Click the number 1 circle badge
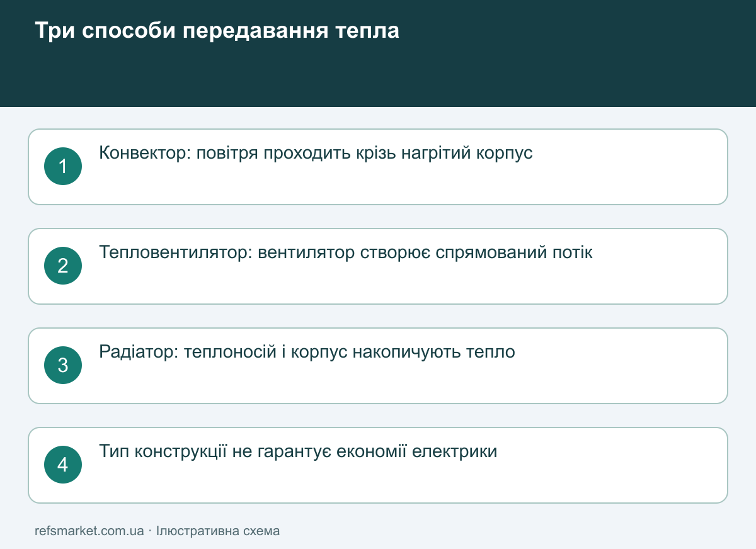The height and width of the screenshot is (549, 756). (x=63, y=166)
